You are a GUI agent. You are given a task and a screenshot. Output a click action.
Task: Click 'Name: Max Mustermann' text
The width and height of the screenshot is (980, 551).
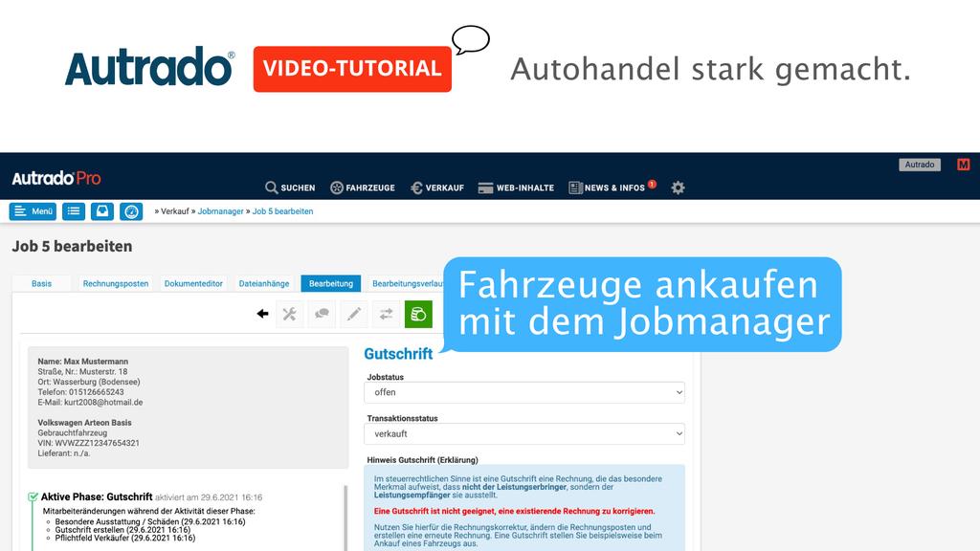(82, 361)
